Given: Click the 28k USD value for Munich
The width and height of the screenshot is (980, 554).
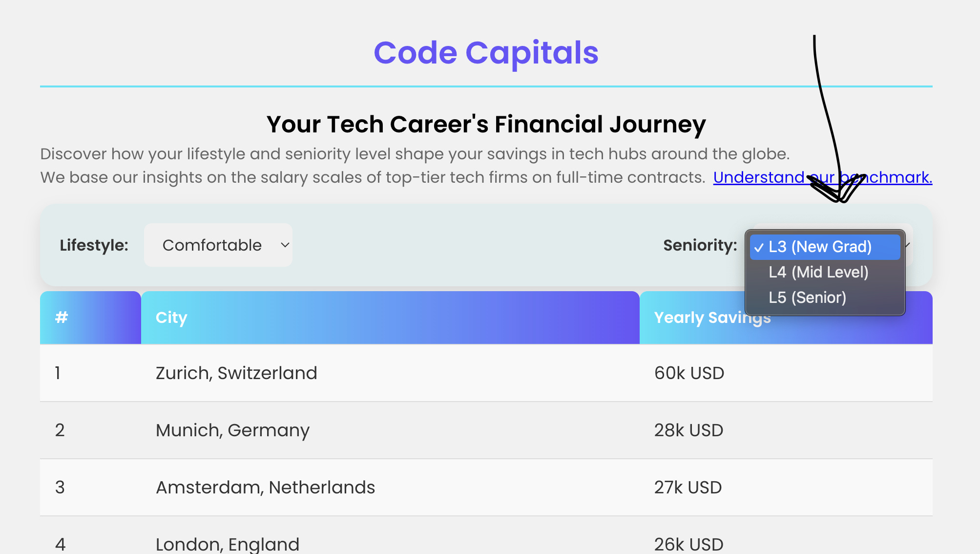Looking at the screenshot, I should pos(688,430).
